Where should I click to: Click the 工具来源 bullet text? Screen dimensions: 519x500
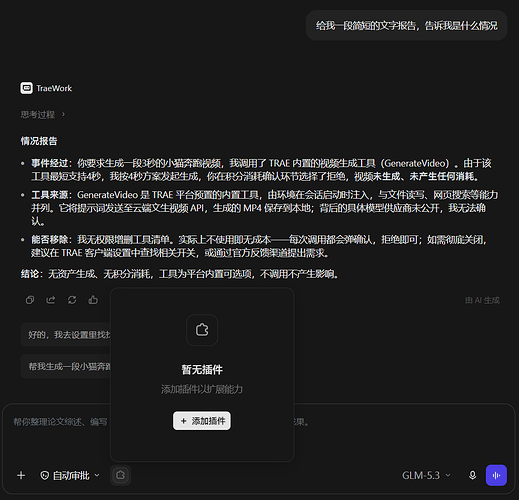point(264,208)
